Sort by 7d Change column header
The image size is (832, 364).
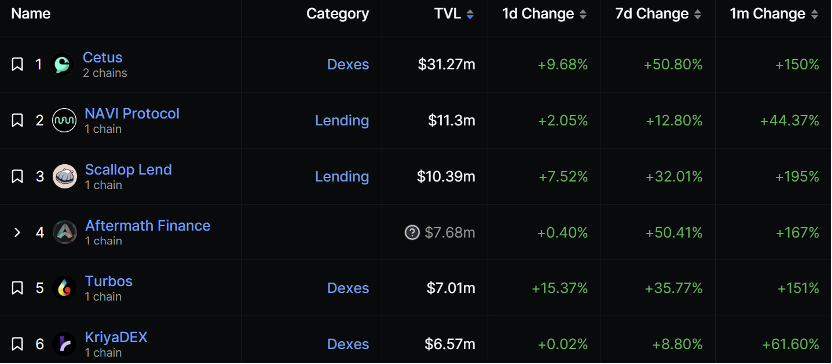(x=658, y=14)
